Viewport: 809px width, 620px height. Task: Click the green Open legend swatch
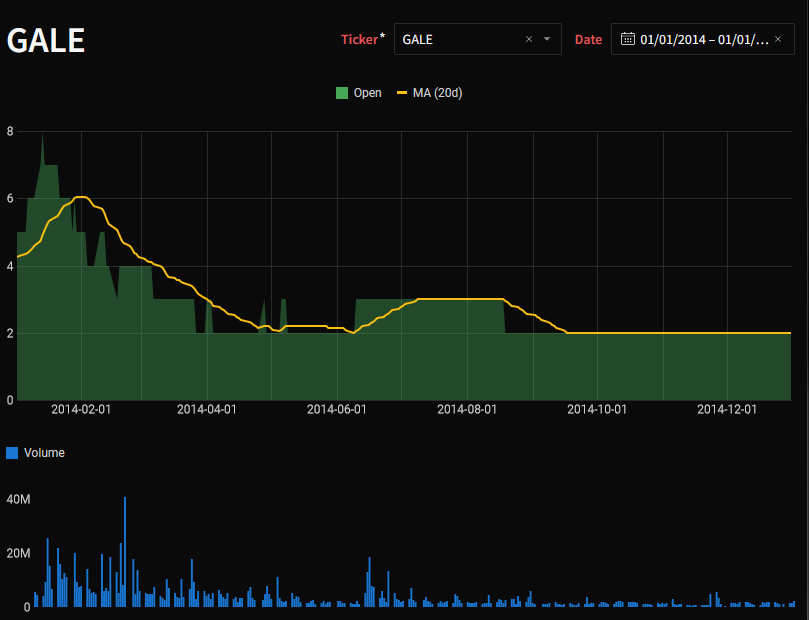tap(342, 93)
